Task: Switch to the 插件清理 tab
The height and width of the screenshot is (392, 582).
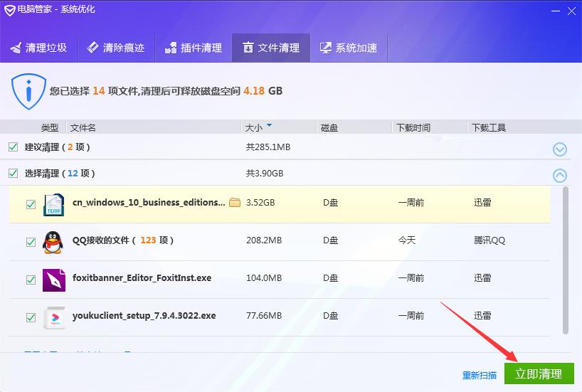Action: coord(194,48)
